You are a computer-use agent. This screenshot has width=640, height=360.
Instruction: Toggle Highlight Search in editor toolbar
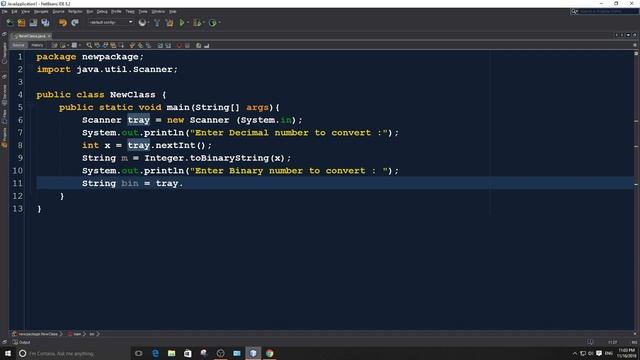pyautogui.click(x=113, y=45)
